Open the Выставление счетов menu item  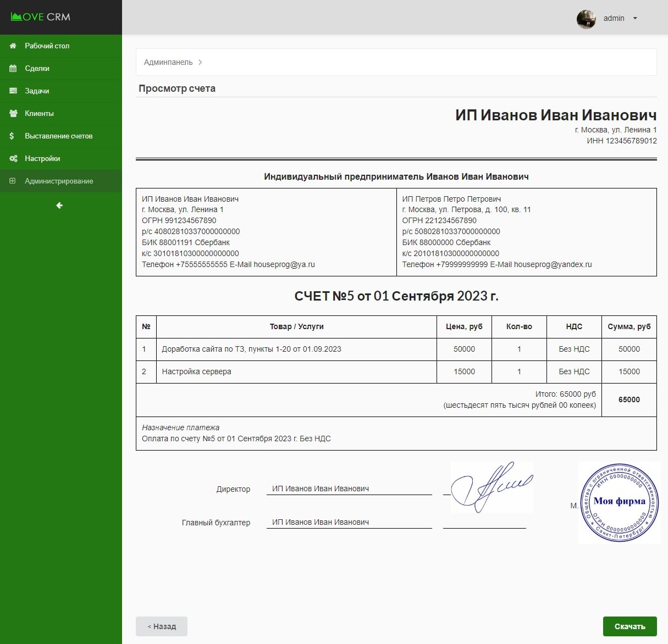(58, 136)
